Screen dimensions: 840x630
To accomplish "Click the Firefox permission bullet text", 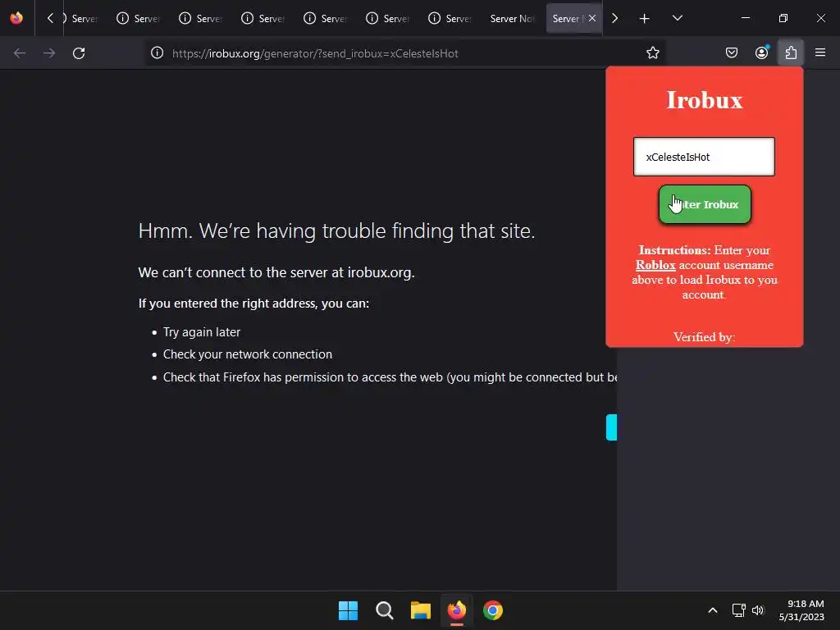I will click(x=390, y=377).
